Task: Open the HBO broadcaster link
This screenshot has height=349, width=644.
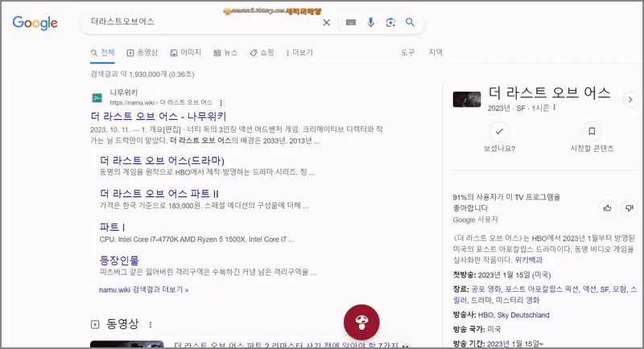Action: 486,315
